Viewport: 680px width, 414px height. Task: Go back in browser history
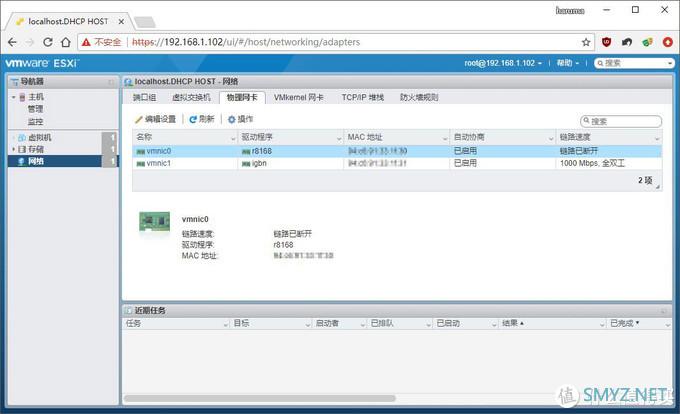click(12, 42)
